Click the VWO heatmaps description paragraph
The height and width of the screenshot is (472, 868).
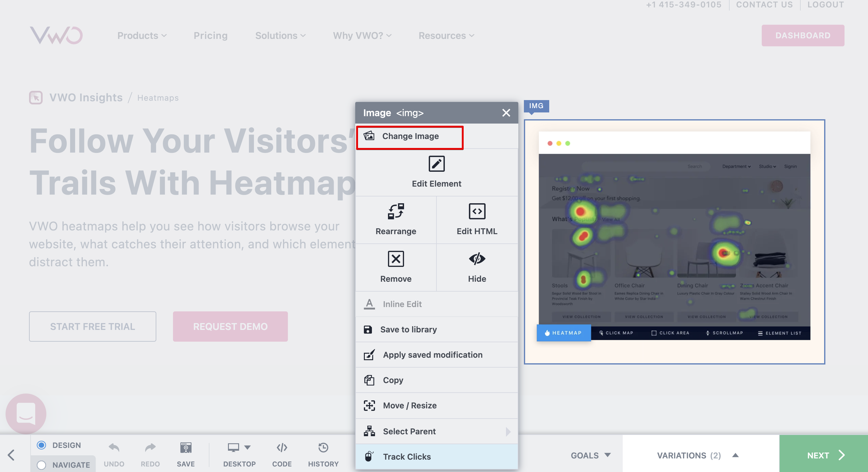point(192,244)
